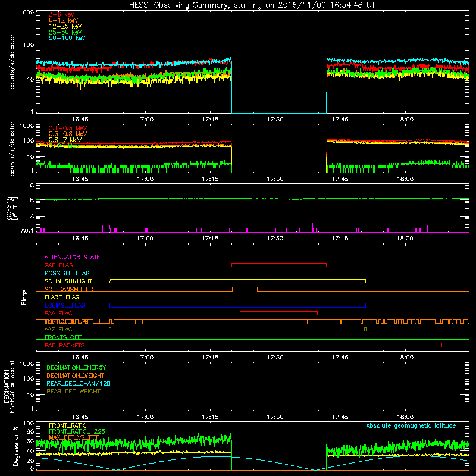Click the MAX_DET_VS_TOT legend label
476x476 pixels.
[x=74, y=437]
